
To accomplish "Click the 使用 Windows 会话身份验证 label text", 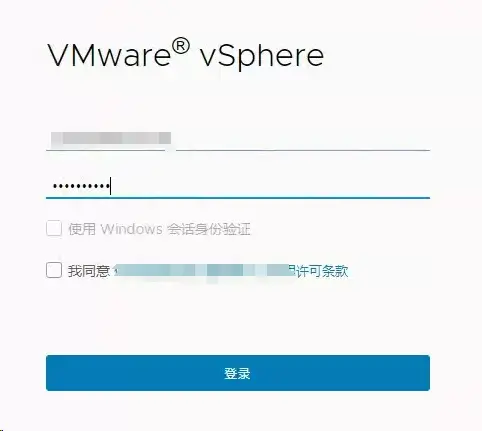I will click(159, 229).
